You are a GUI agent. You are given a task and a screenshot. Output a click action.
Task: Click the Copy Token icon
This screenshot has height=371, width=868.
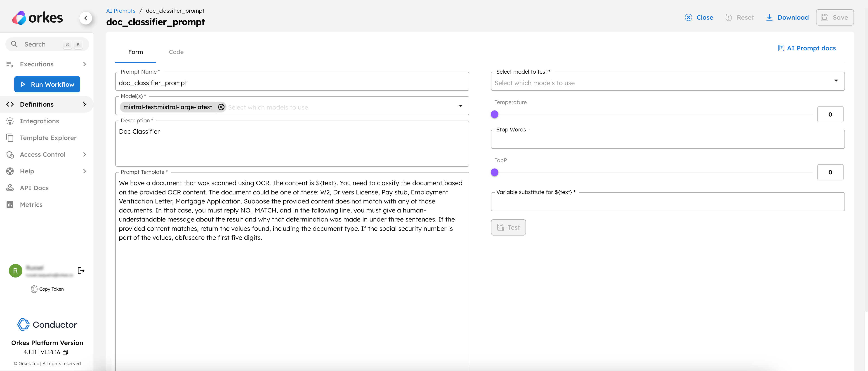click(34, 289)
